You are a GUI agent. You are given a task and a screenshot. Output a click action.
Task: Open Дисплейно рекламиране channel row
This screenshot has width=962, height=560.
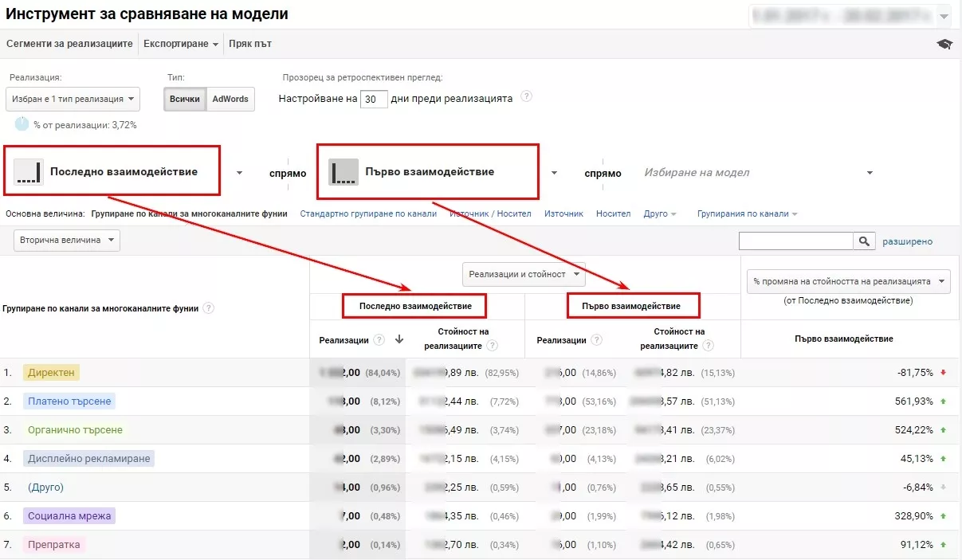point(88,458)
